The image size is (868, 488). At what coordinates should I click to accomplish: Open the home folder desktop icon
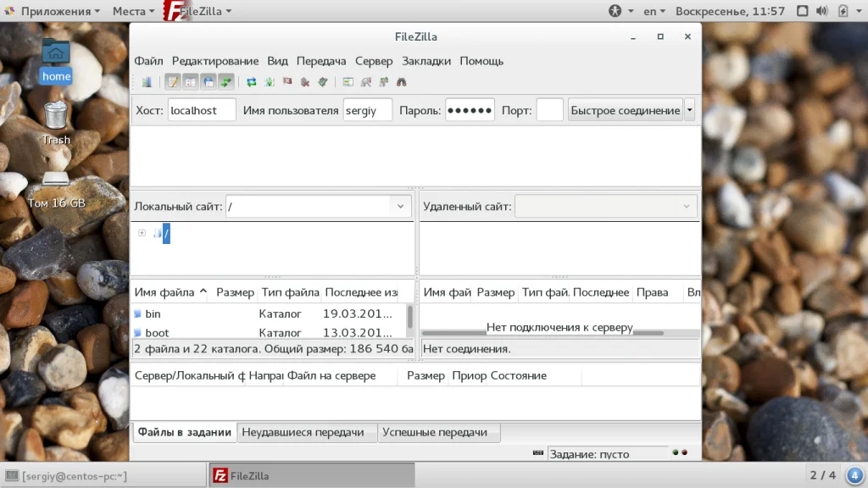click(56, 61)
